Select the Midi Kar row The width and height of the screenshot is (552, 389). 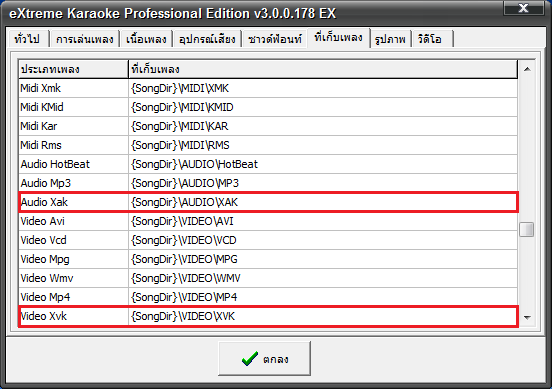(x=268, y=126)
